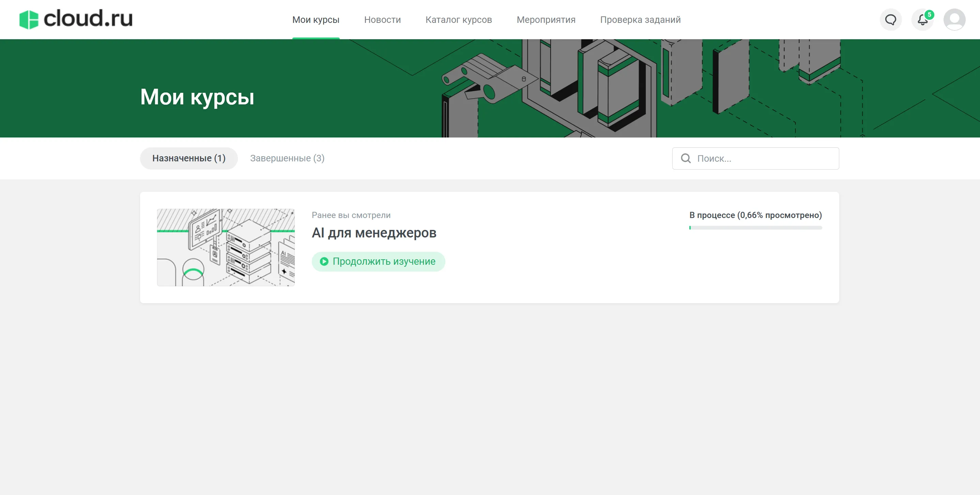The image size is (980, 495).
Task: Click the green play icon on continue button
Action: pyautogui.click(x=324, y=262)
